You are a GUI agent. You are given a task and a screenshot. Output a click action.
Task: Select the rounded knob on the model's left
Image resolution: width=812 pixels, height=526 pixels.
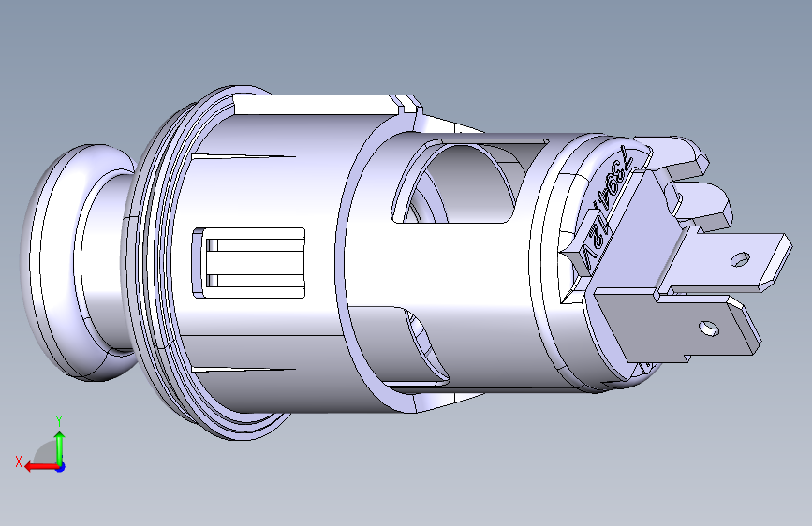(78, 262)
